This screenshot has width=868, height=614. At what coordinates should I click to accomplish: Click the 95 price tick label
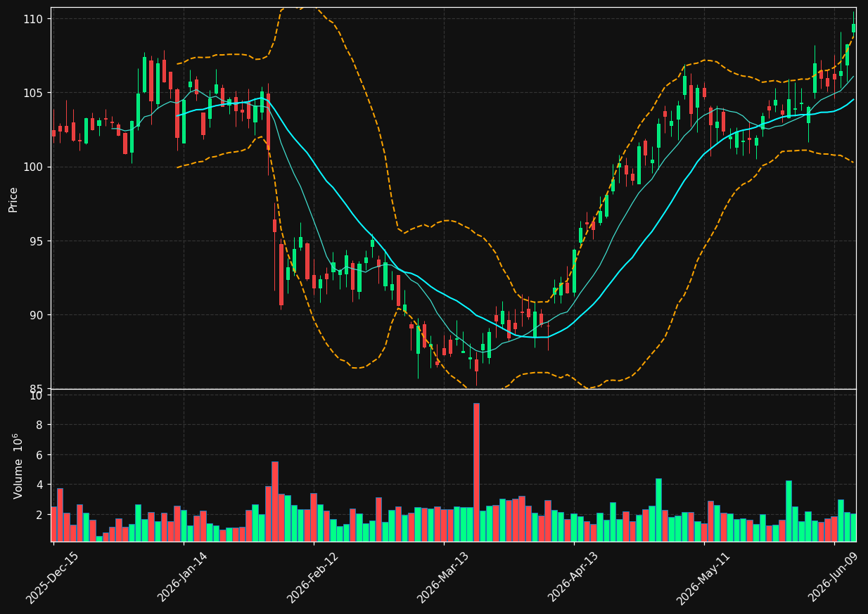37,241
